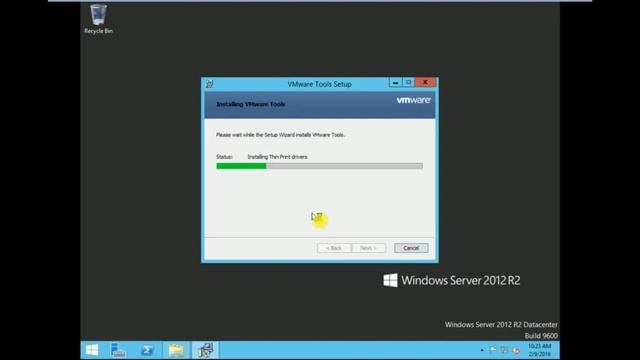This screenshot has height=360, width=640.
Task: Show hidden tray icons arrow
Action: [482, 350]
